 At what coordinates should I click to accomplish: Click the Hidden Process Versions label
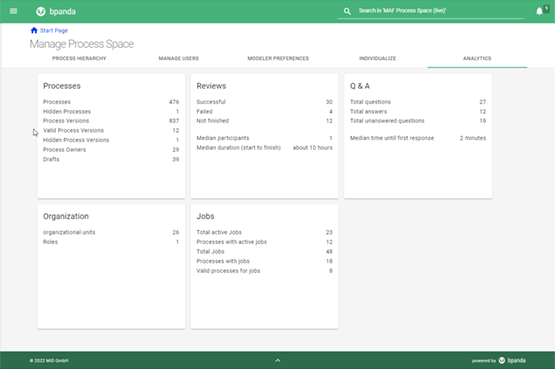(76, 140)
